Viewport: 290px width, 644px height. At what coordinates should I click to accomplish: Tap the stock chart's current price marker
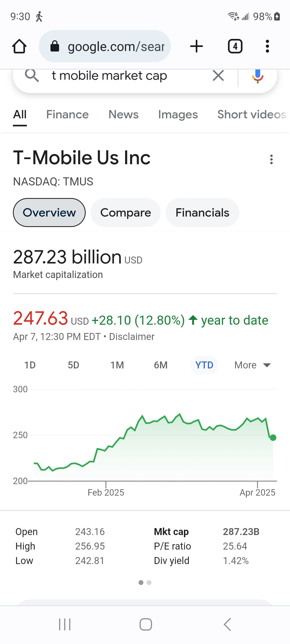[273, 438]
